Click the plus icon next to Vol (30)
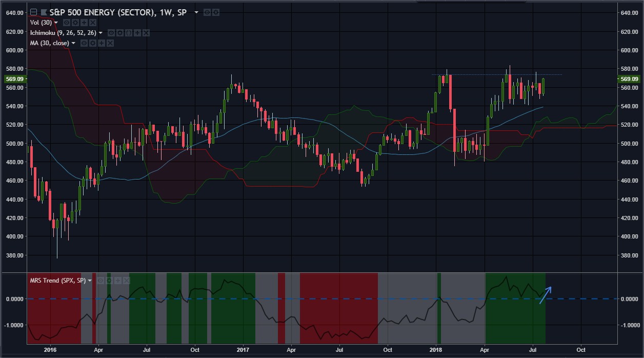This screenshot has width=644, height=358. coord(84,23)
